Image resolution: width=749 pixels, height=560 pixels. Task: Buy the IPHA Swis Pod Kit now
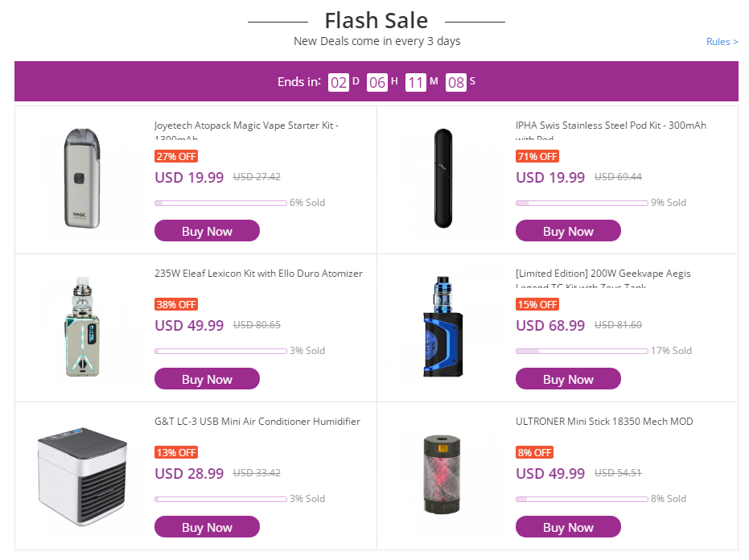[x=568, y=231]
